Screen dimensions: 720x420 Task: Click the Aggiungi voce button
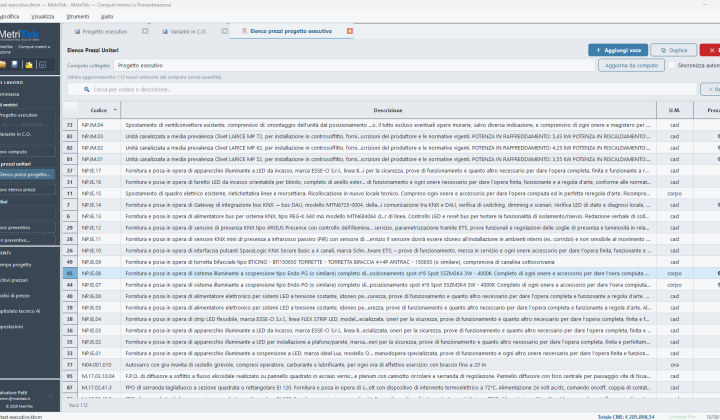tap(618, 50)
